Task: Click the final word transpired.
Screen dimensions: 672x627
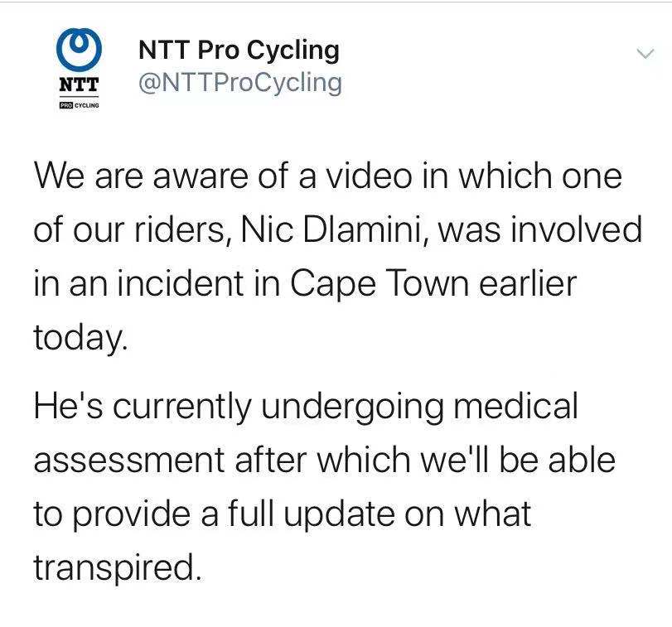Action: pyautogui.click(x=117, y=568)
